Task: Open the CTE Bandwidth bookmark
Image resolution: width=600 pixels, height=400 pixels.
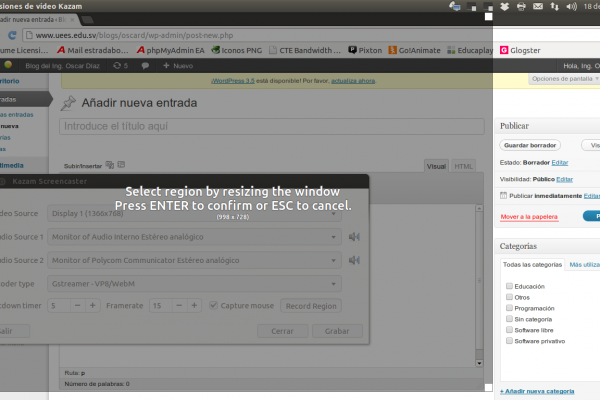Action: pyautogui.click(x=305, y=50)
